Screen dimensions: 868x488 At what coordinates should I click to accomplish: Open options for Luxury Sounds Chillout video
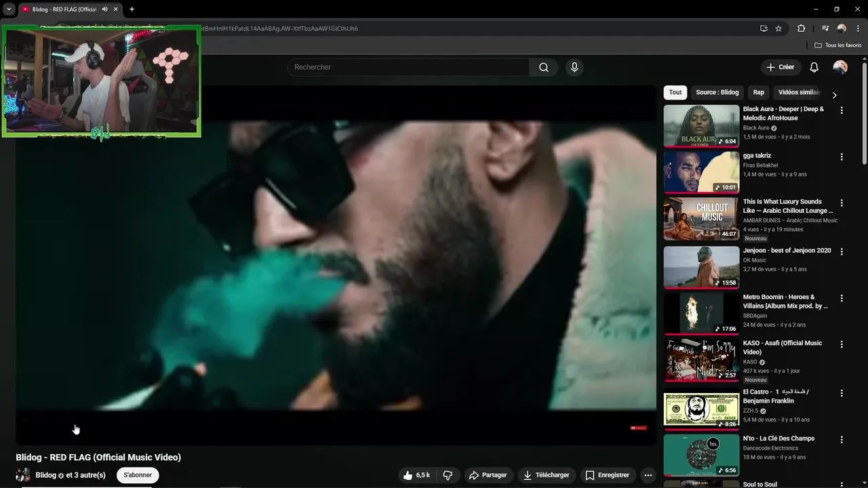(x=842, y=203)
